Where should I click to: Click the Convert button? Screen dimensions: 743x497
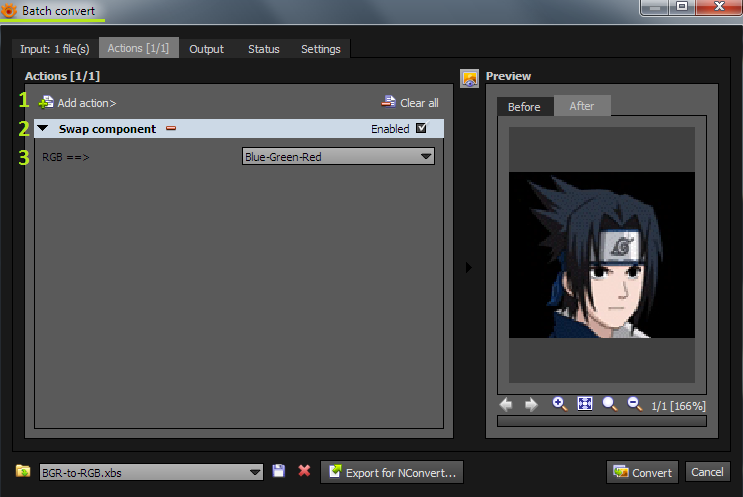coord(642,472)
